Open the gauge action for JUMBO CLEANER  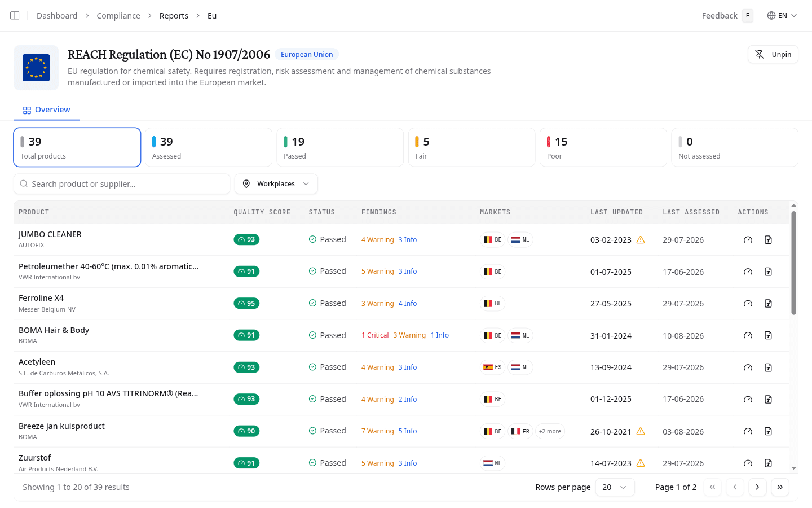tap(748, 240)
